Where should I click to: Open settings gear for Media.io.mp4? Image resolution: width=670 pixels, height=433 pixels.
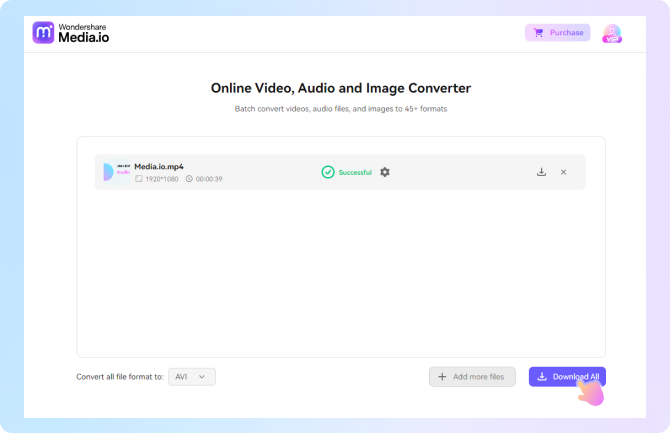[385, 172]
